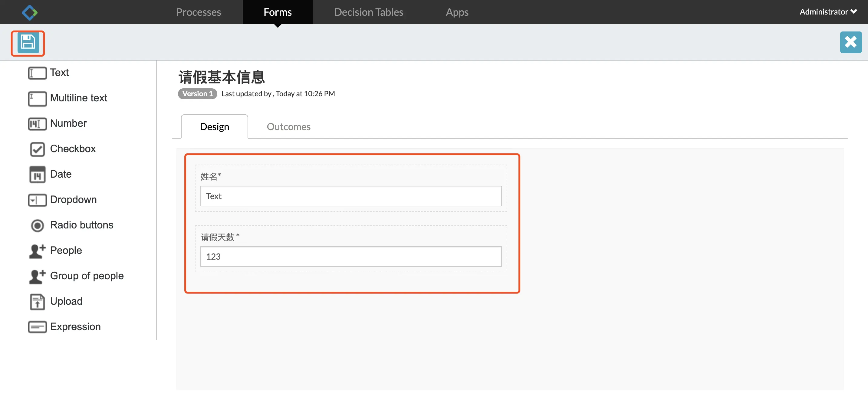Select the Checkbox palette item
Screen dimensions: 868x400
pyautogui.click(x=37, y=149)
